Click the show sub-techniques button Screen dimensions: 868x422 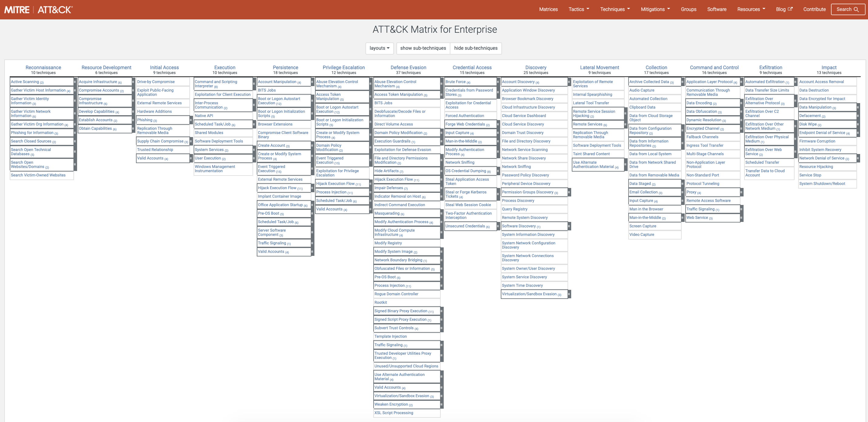(423, 48)
